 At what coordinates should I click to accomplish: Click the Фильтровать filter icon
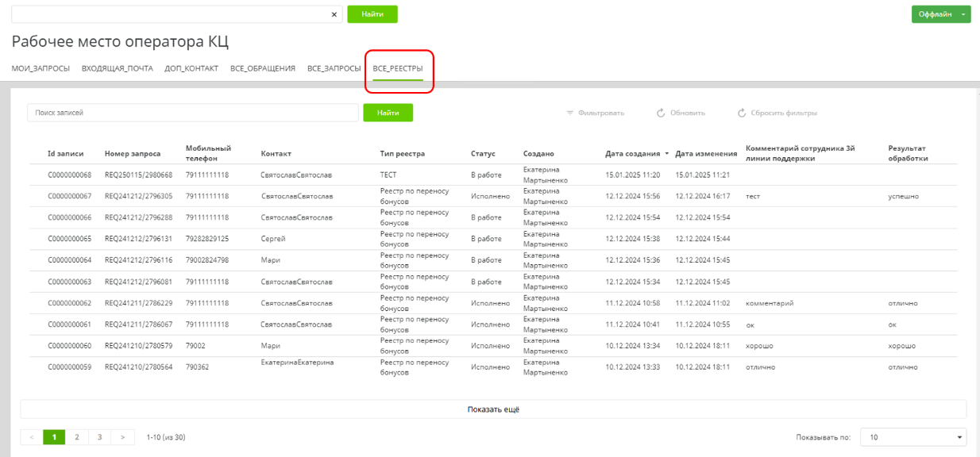click(x=569, y=113)
